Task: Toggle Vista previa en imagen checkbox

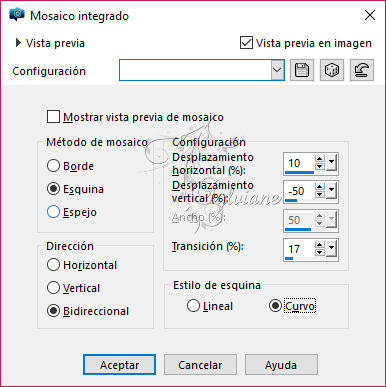Action: 246,43
